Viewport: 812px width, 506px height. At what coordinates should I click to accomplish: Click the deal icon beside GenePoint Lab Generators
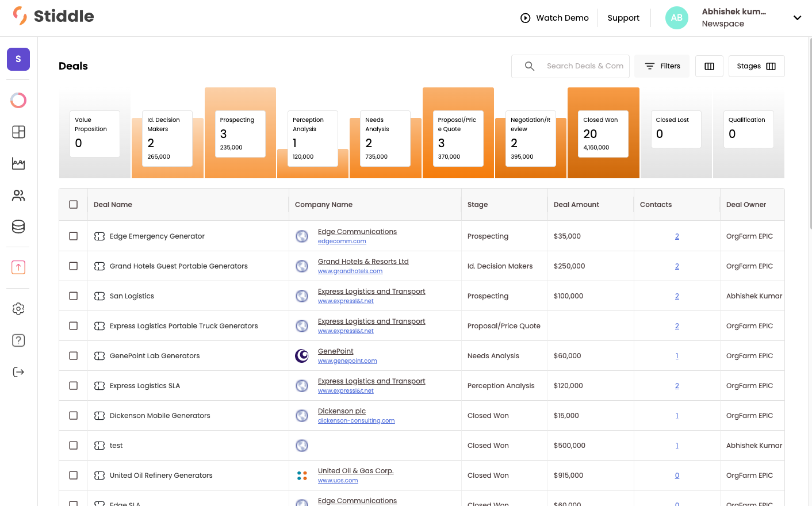99,356
